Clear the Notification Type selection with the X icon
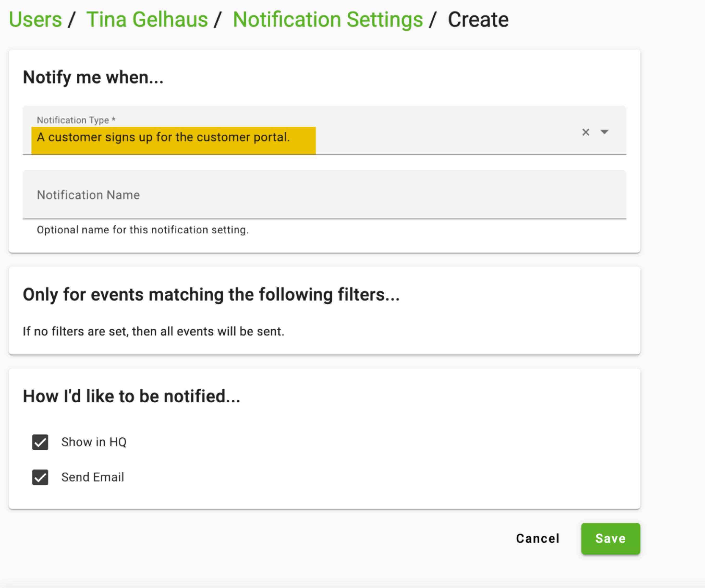The image size is (705, 588). [586, 132]
